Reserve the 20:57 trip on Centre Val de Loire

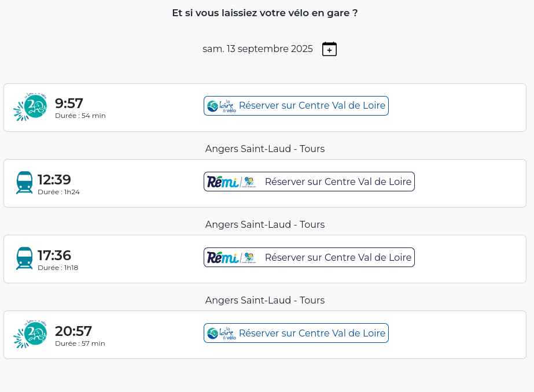(312, 333)
